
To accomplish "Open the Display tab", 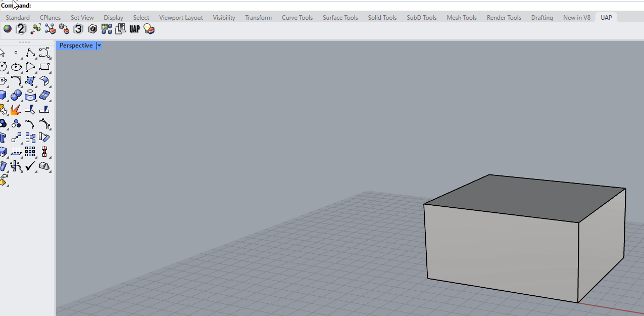I will (114, 17).
